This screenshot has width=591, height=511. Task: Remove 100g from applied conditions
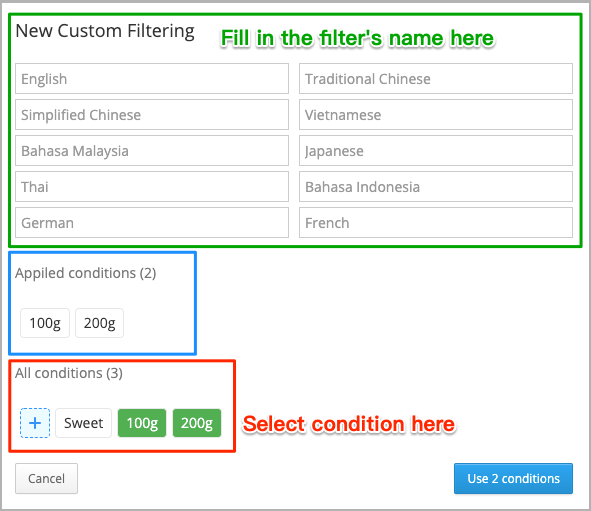pos(45,323)
